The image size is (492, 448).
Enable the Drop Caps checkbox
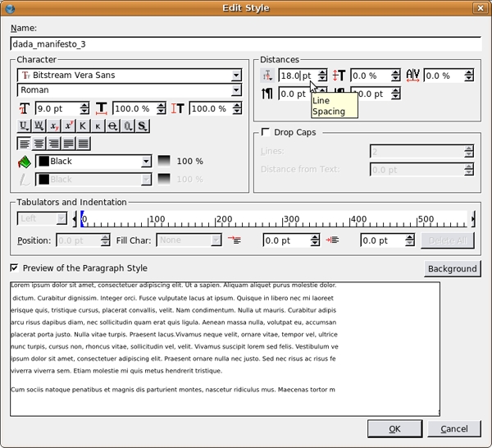[266, 132]
